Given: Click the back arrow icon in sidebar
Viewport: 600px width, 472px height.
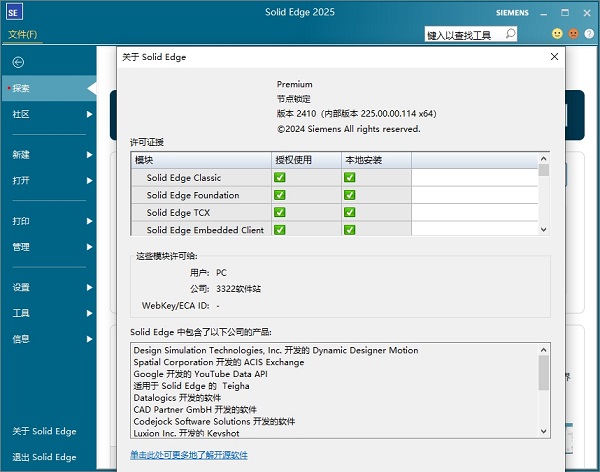Looking at the screenshot, I should (x=18, y=62).
